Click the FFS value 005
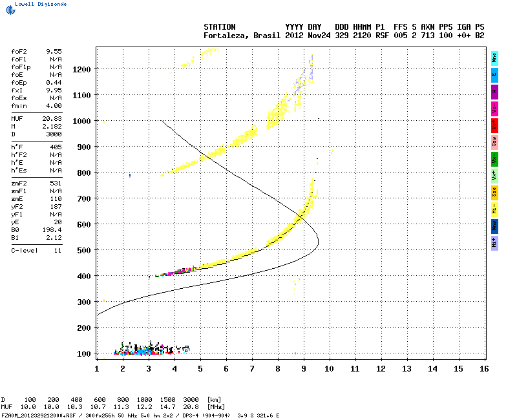Screen dimensions: 517x420 tap(400, 36)
